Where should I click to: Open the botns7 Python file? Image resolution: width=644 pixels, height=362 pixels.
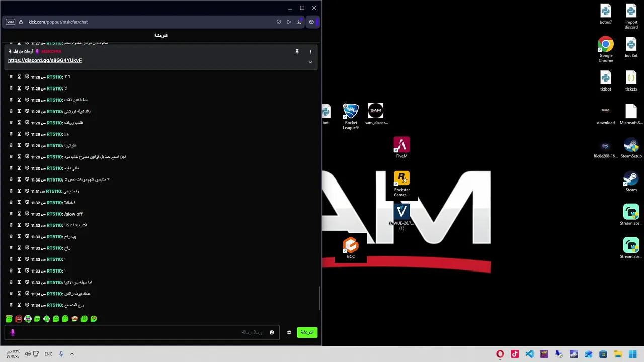coord(606,14)
